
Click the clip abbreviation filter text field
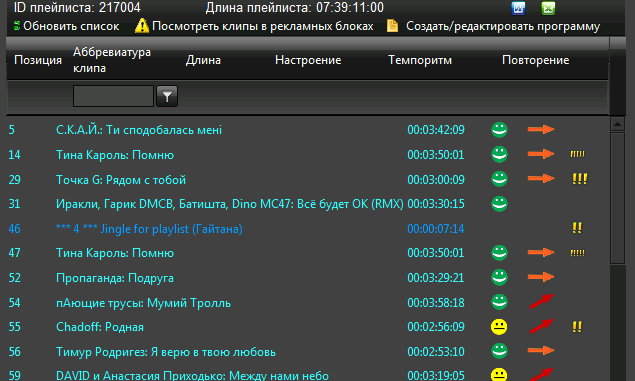tap(113, 96)
